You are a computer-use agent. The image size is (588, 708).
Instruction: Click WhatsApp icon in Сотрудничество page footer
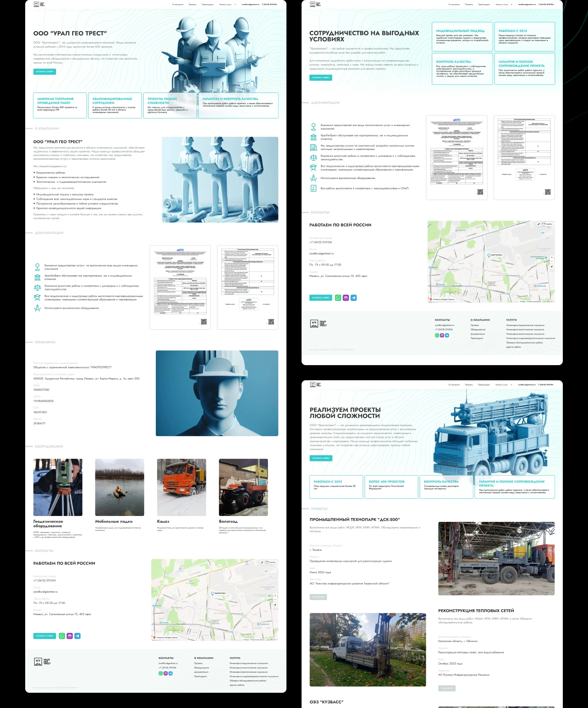[x=437, y=335]
